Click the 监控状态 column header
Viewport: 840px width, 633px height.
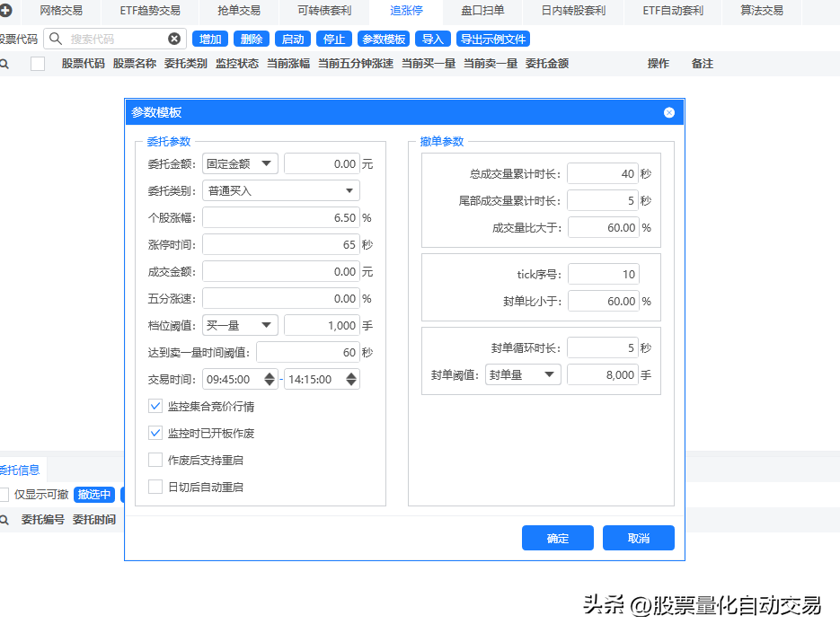pos(237,64)
